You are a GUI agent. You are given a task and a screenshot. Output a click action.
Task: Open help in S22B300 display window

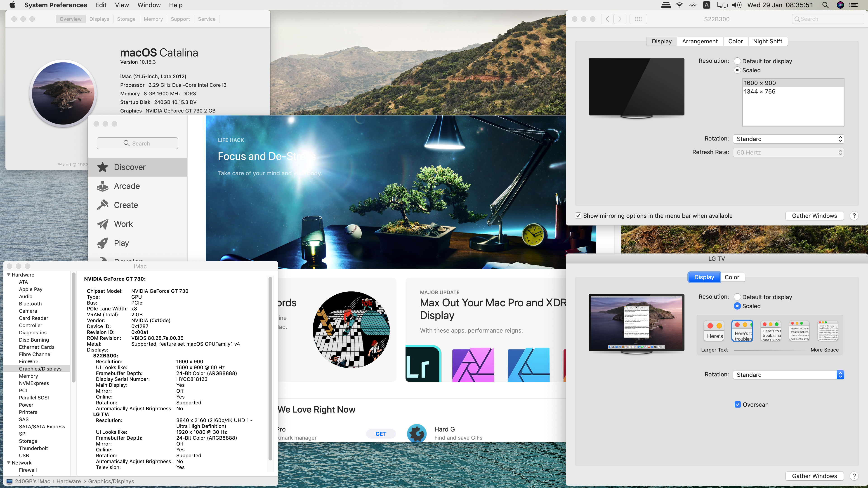pyautogui.click(x=854, y=216)
